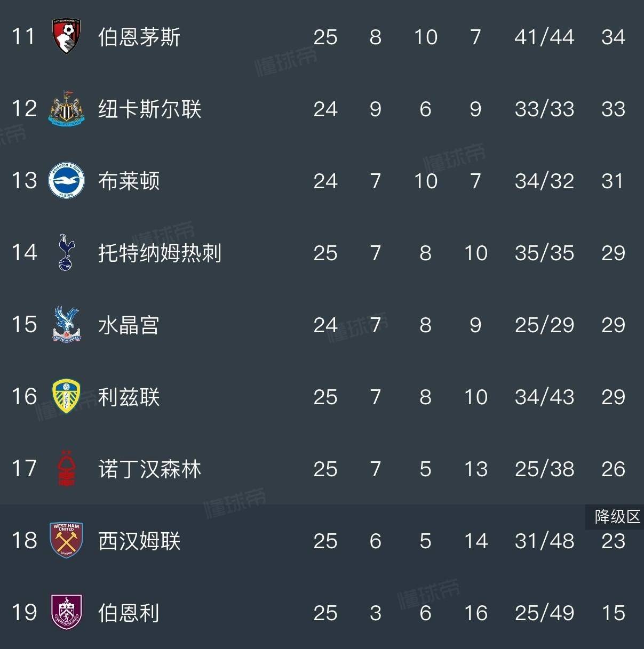This screenshot has width=644, height=649.
Task: Click the Burnley club crest
Action: [66, 612]
